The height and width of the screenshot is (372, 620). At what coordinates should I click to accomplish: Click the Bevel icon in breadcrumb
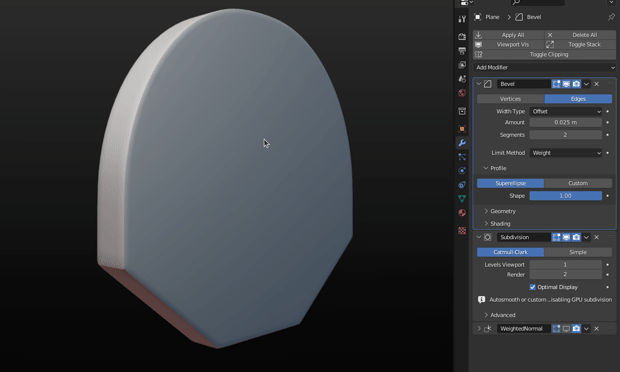(519, 17)
